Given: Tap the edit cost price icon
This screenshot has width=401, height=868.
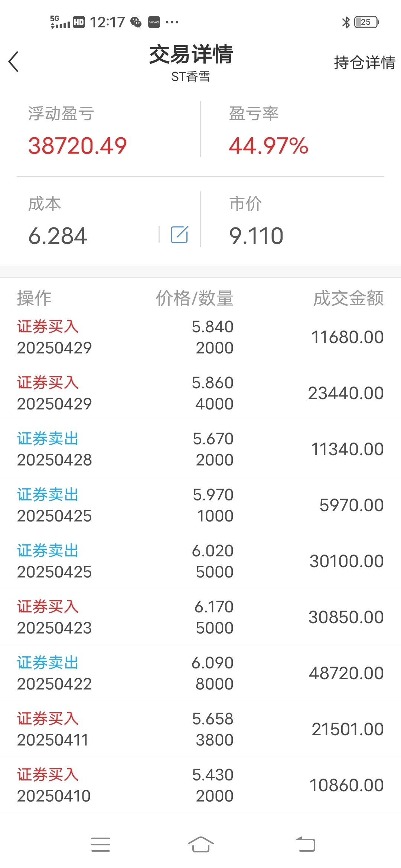Looking at the screenshot, I should click(179, 234).
